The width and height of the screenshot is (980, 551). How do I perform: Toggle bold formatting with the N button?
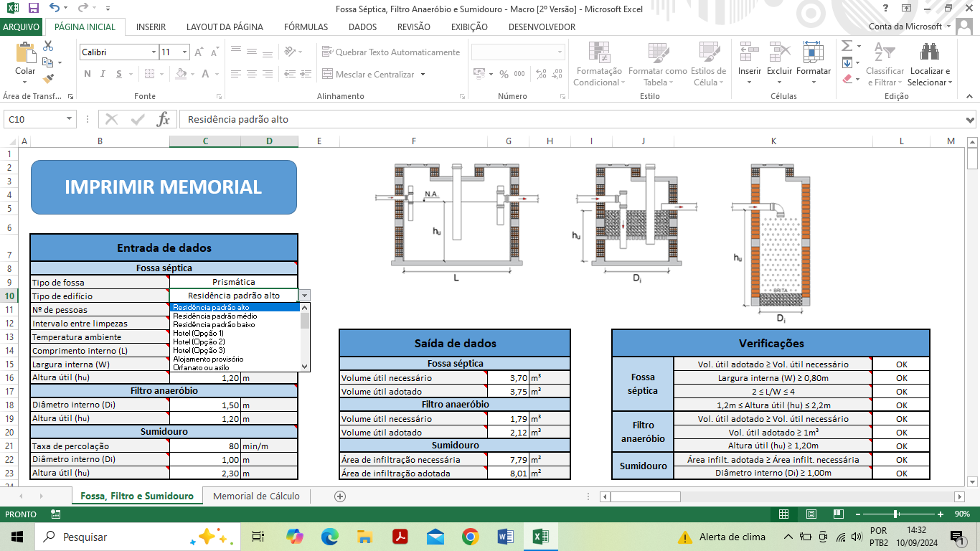tap(88, 74)
